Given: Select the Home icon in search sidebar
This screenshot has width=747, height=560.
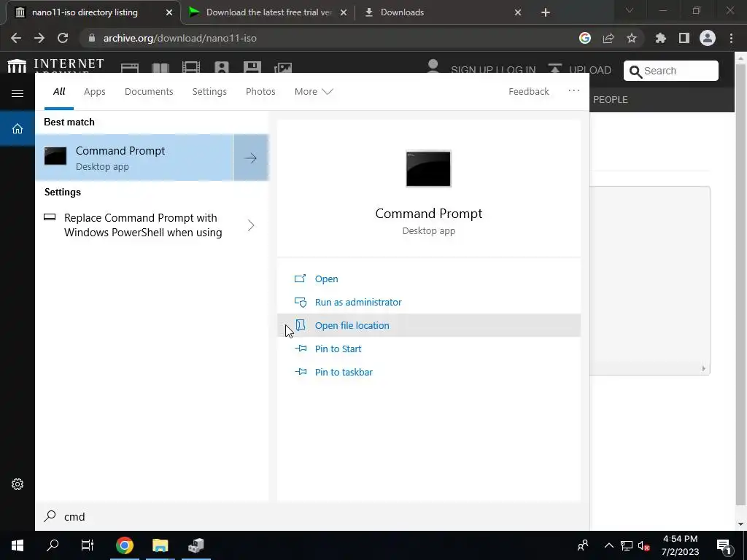Looking at the screenshot, I should click(x=18, y=128).
